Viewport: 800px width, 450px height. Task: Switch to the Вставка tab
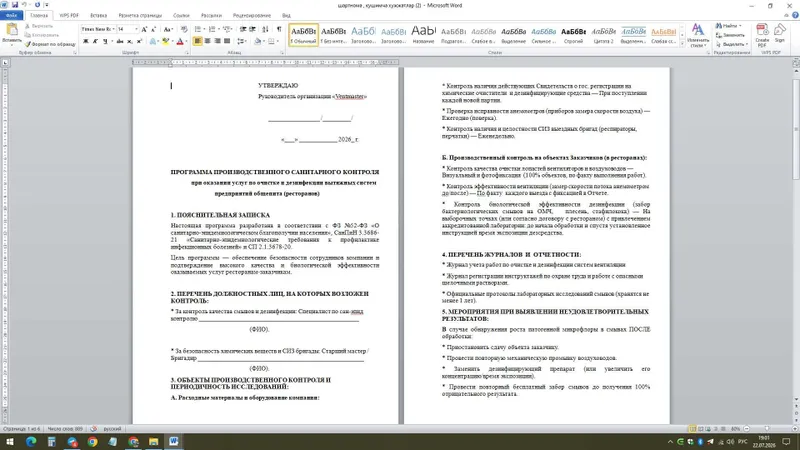coord(98,15)
